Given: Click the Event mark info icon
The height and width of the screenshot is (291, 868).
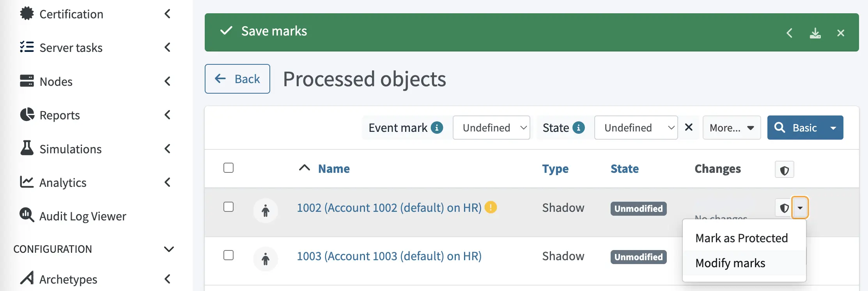Looking at the screenshot, I should tap(437, 128).
